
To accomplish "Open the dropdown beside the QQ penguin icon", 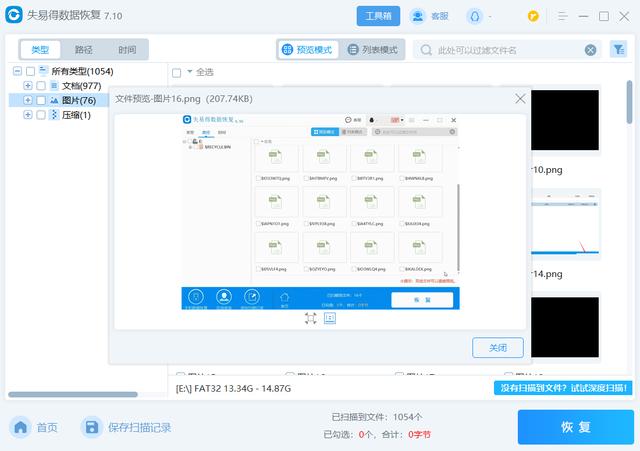I will (x=490, y=17).
